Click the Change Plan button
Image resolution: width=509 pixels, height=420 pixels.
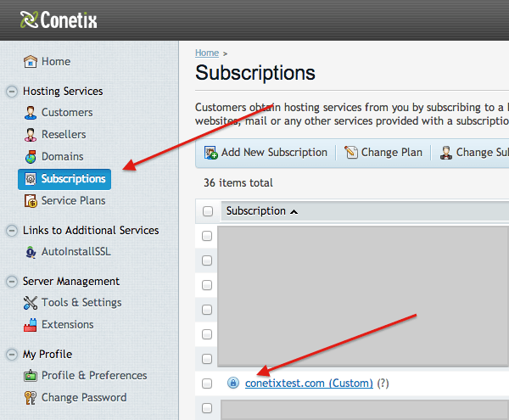coord(383,152)
